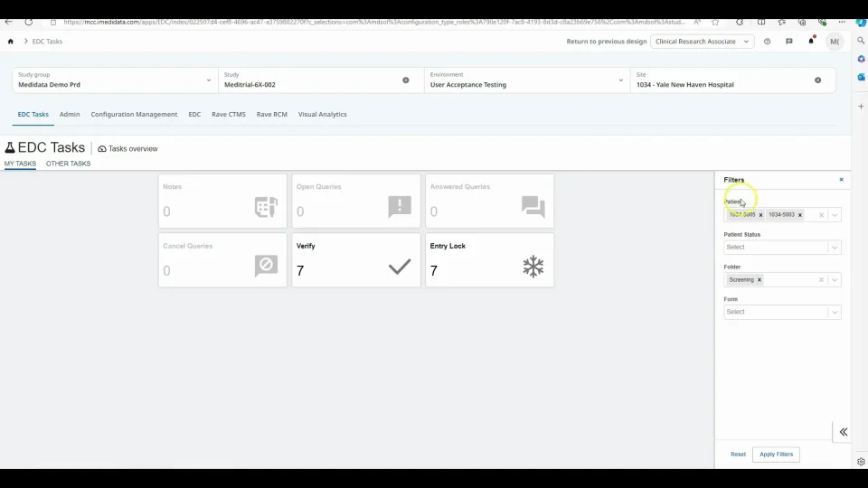Expand the Patient filter dropdown arrow
This screenshot has width=868, height=488.
tap(835, 215)
